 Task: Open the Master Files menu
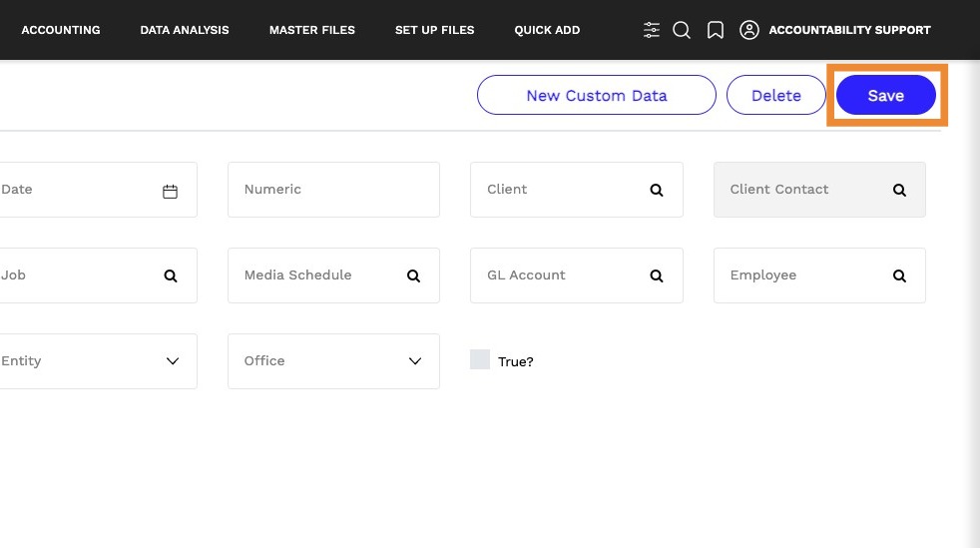[x=312, y=30]
